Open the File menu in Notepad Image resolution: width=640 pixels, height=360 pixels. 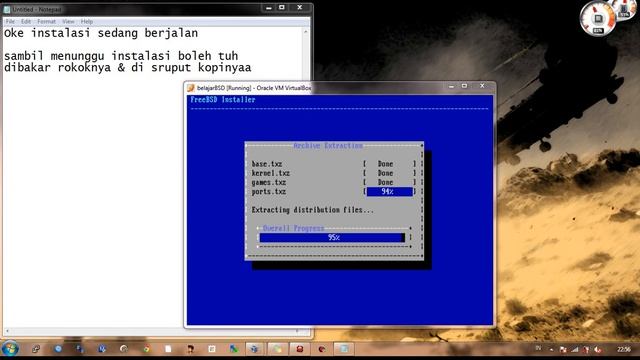10,21
